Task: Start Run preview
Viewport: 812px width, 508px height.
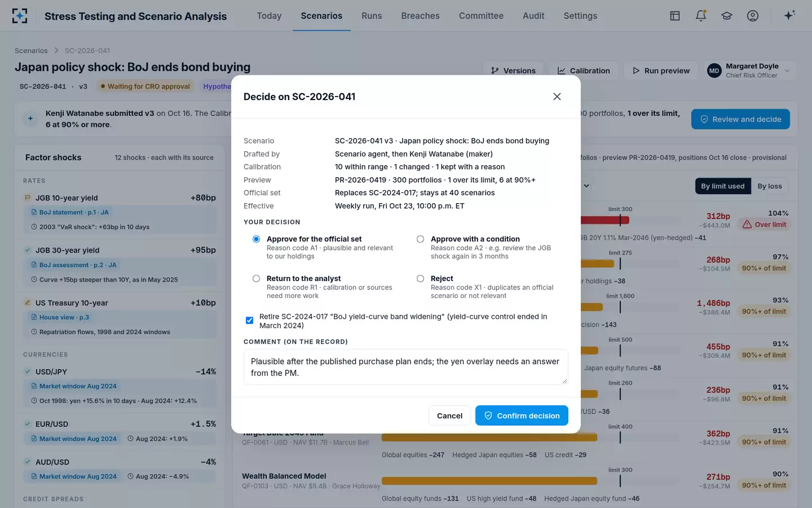Action: pos(661,71)
